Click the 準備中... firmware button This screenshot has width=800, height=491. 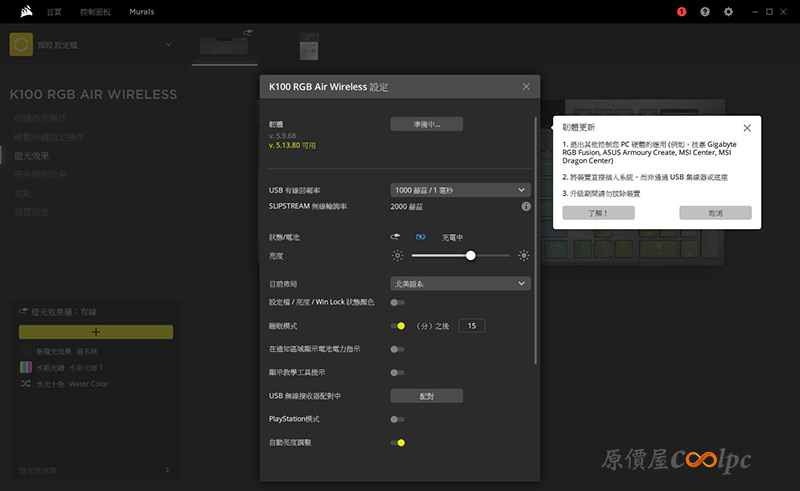427,124
